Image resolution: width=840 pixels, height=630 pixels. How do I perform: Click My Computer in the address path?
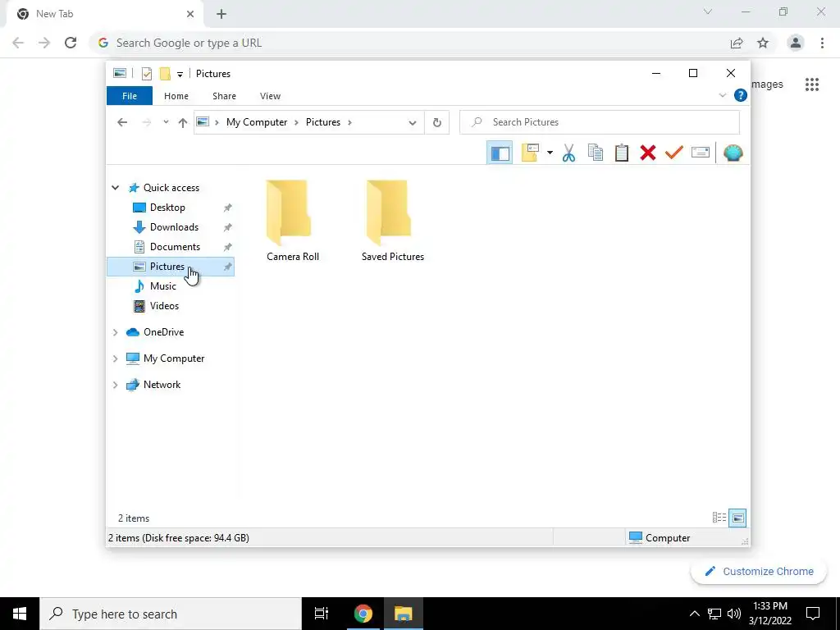pos(257,122)
